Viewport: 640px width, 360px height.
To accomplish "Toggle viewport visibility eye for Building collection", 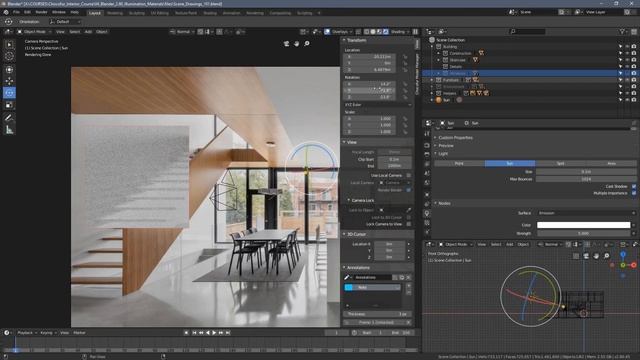I will coord(627,47).
